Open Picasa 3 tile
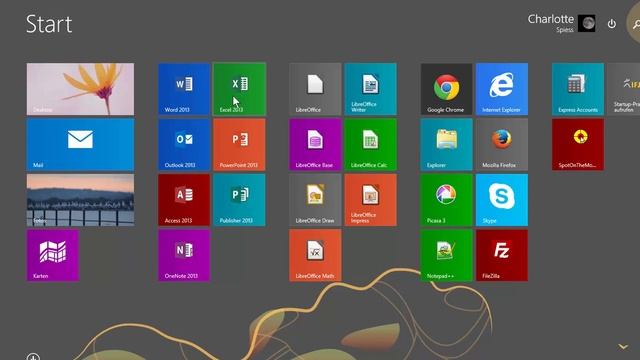Image resolution: width=640 pixels, height=360 pixels. (x=447, y=200)
